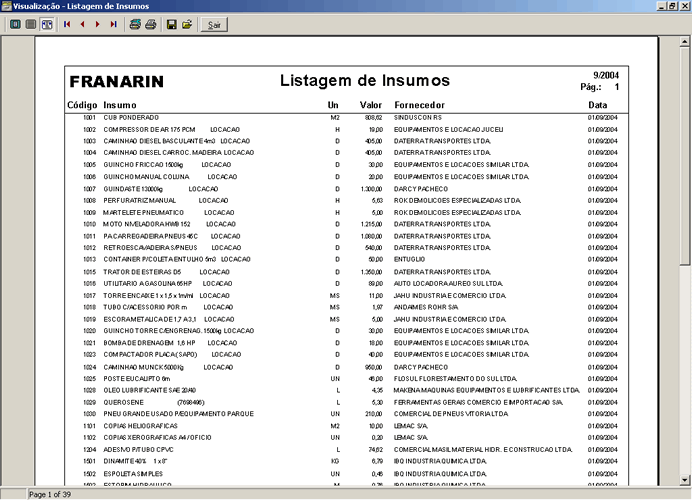Open a saved report with the folder icon
This screenshot has width=692, height=500.
(187, 24)
